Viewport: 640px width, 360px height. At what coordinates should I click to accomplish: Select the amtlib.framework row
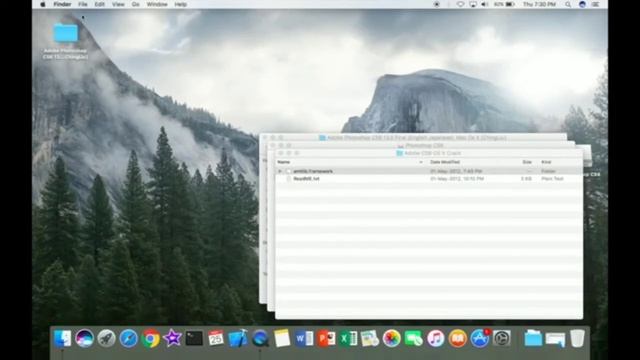[429, 171]
